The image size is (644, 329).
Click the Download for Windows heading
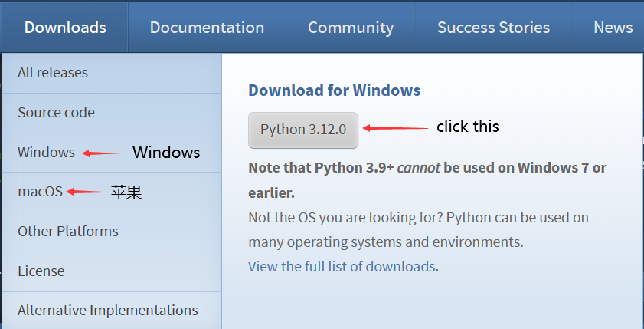click(335, 90)
